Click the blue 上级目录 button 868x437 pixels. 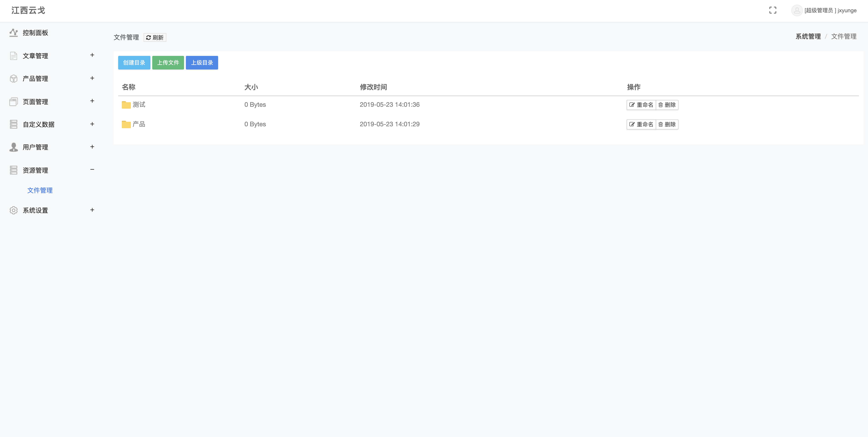coord(202,63)
